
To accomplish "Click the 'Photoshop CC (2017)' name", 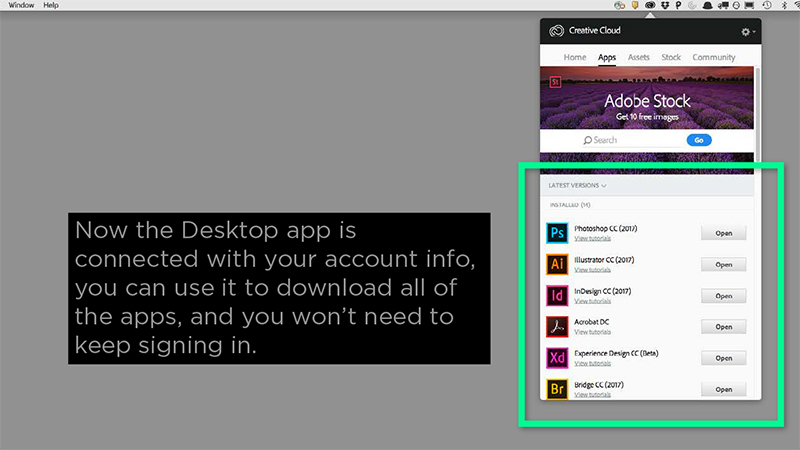I will point(606,229).
